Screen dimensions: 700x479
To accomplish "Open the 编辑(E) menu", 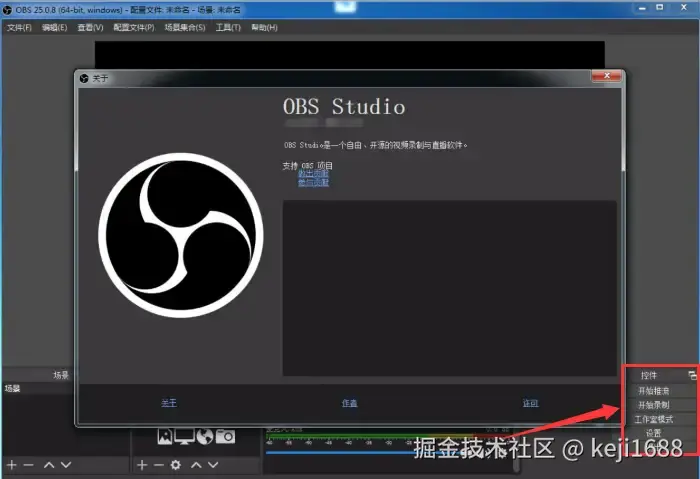I will [x=54, y=28].
